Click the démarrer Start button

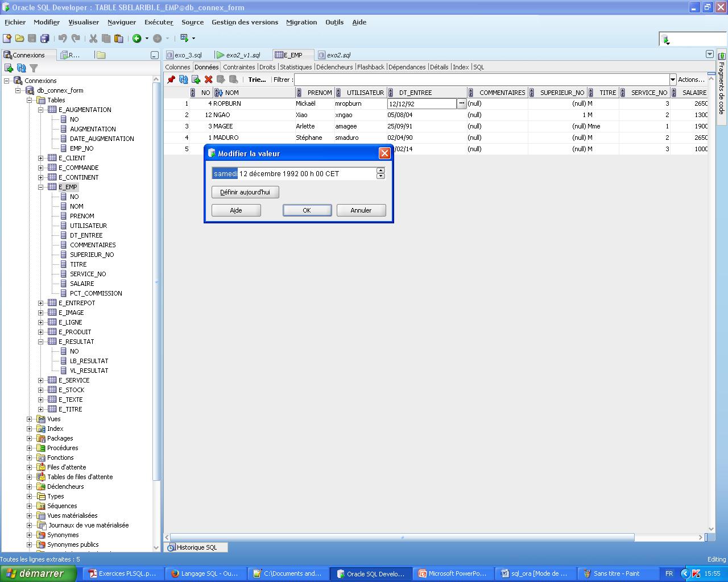coord(38,573)
